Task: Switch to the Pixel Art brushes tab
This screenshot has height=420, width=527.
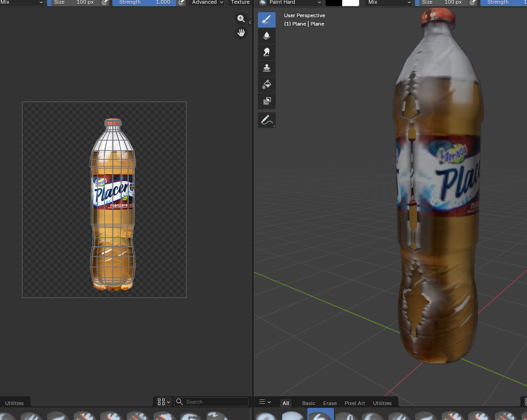Action: pos(354,403)
